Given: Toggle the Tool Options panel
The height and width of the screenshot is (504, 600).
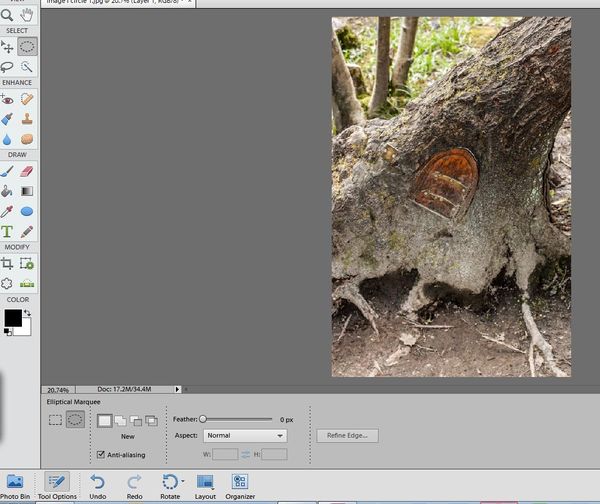Looking at the screenshot, I should click(x=57, y=486).
